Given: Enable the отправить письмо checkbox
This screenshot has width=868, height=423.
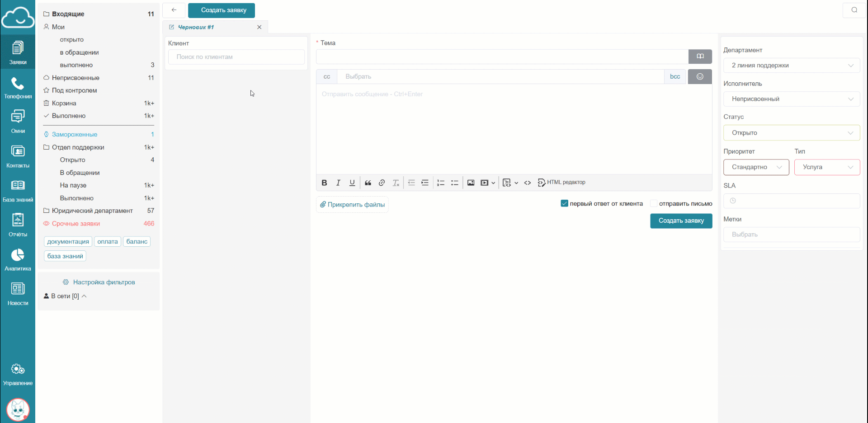Looking at the screenshot, I should (653, 203).
